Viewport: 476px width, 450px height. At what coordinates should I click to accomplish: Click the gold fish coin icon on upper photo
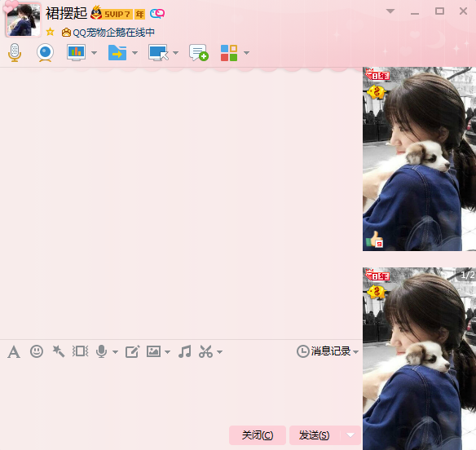[x=376, y=91]
